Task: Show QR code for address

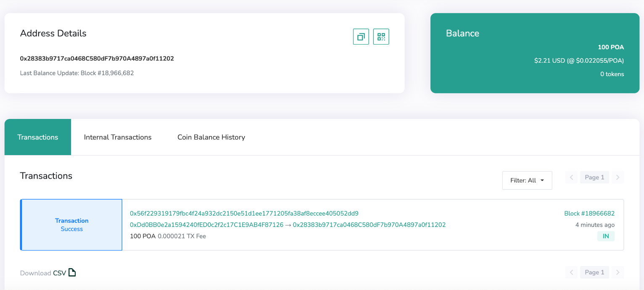Action: (381, 37)
